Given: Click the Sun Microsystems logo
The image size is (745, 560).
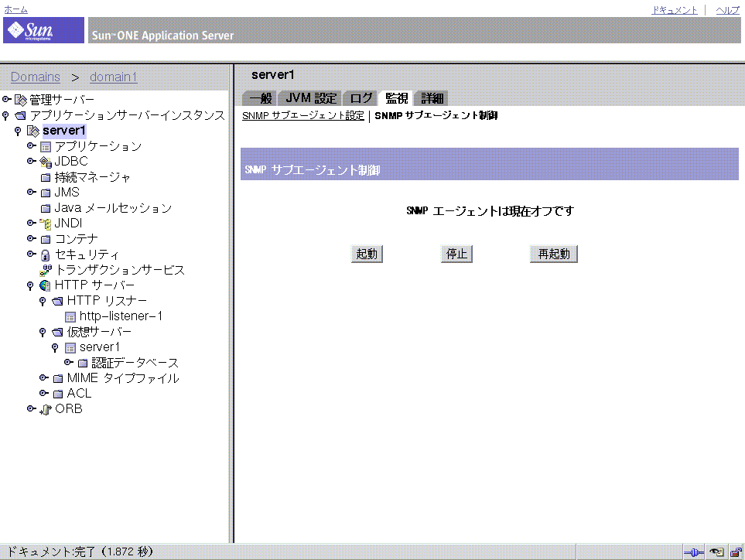Looking at the screenshot, I should [43, 30].
